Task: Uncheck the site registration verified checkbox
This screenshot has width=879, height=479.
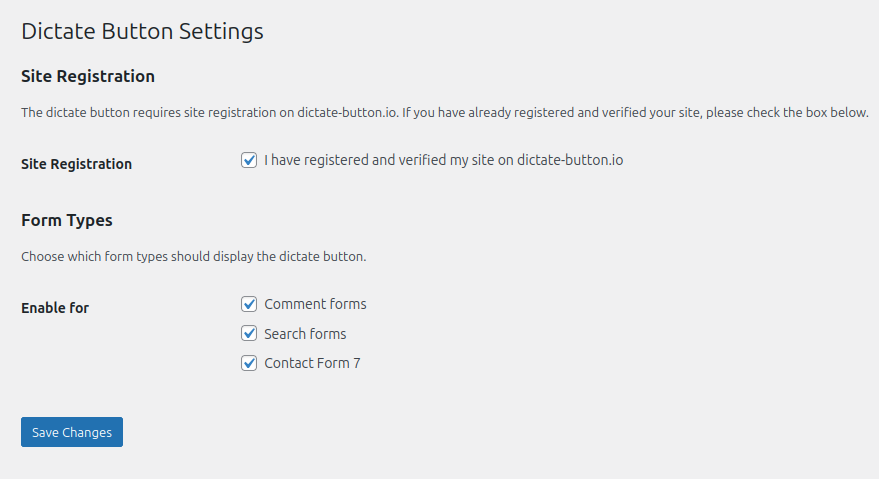Action: pyautogui.click(x=249, y=160)
